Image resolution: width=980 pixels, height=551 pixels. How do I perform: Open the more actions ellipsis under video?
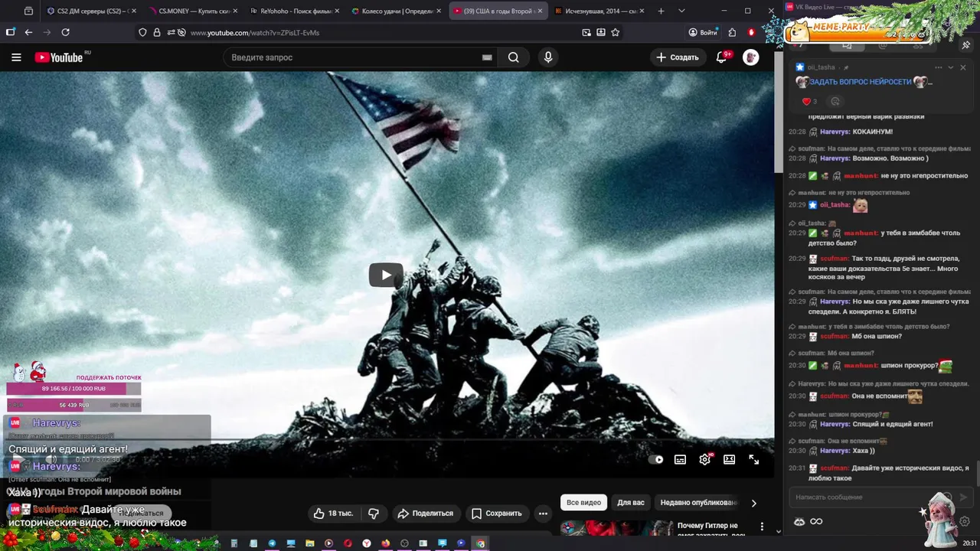[x=543, y=514]
